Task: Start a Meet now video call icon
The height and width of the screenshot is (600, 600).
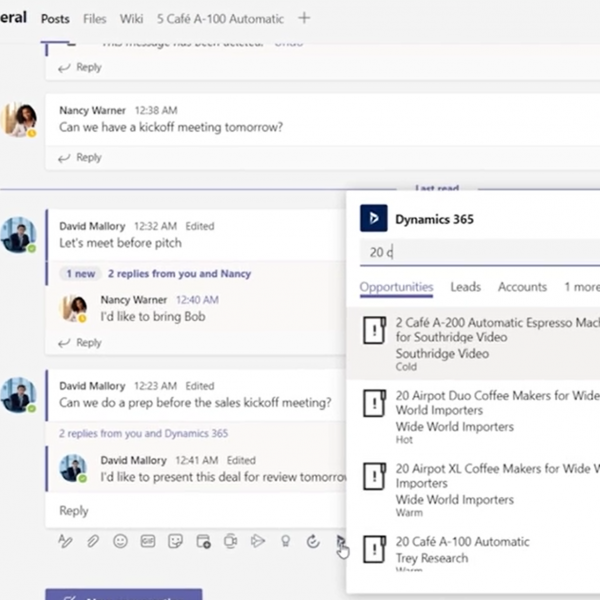Action: 230,541
